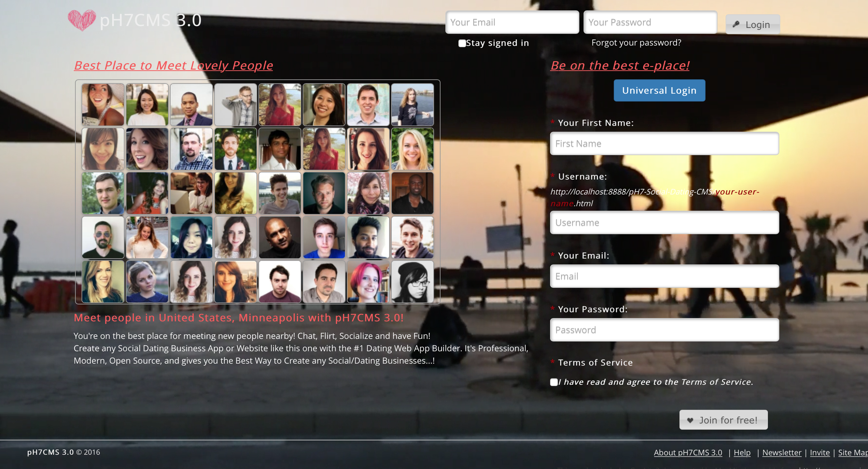The image size is (868, 469).
Task: Click the Newsletter footer menu item
Action: (780, 452)
